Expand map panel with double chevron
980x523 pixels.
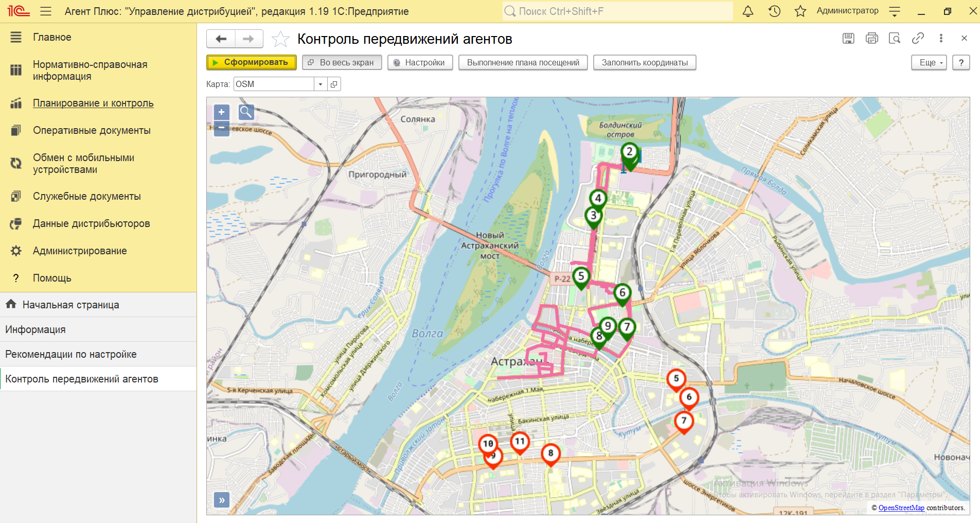[222, 500]
